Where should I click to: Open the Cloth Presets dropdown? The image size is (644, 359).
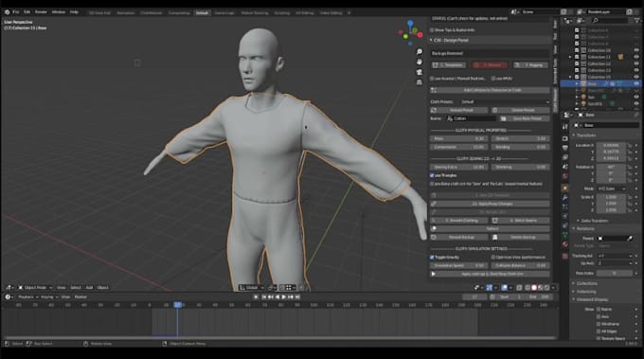click(504, 101)
